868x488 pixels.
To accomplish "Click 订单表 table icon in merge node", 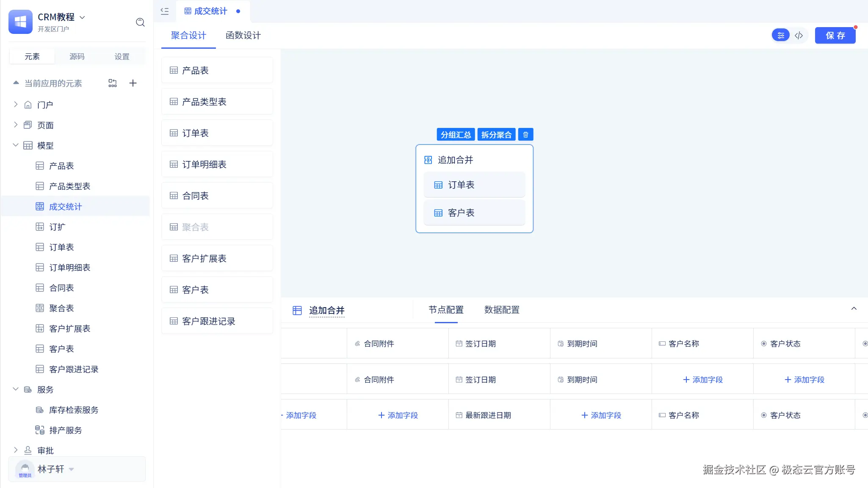I will 438,185.
